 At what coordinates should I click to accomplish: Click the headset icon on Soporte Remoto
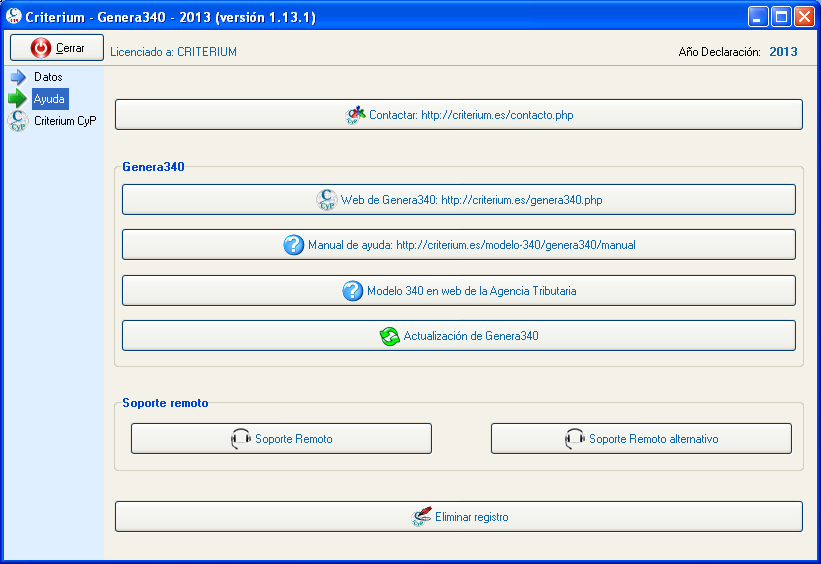click(240, 439)
